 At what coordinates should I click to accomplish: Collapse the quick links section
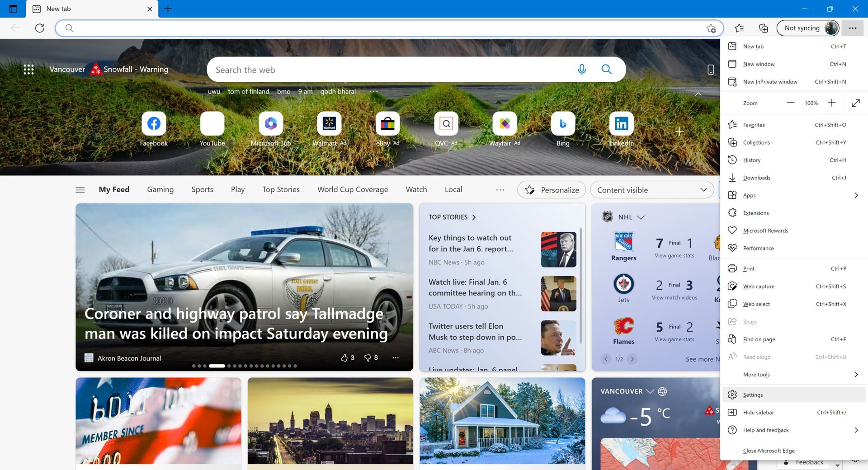pos(698,94)
